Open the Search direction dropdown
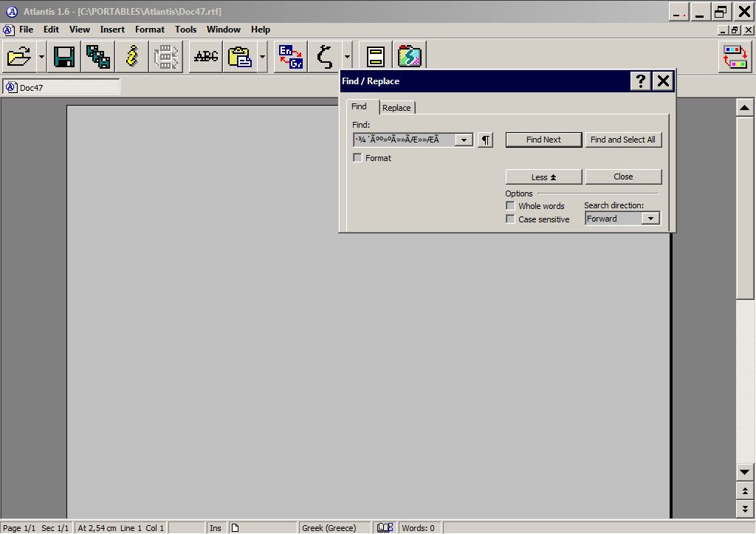The width and height of the screenshot is (756, 534). 650,219
